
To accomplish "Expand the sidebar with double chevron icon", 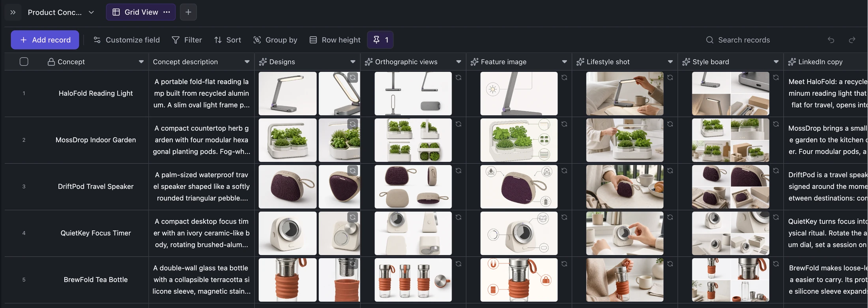I will pos(13,12).
